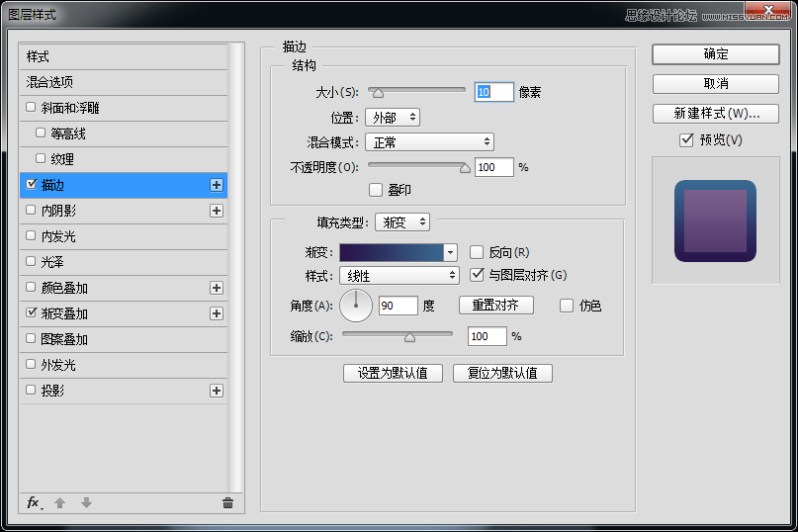Open the 混合模式 dropdown showing 正常

pyautogui.click(x=429, y=142)
